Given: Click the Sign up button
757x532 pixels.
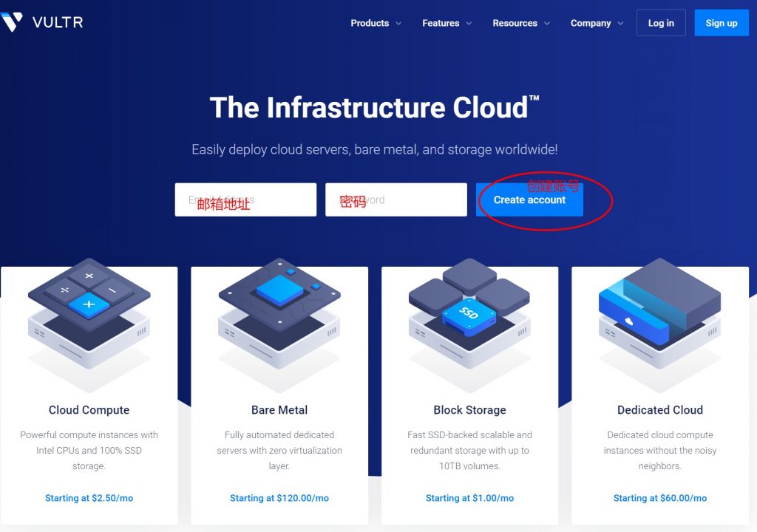Looking at the screenshot, I should click(x=722, y=23).
